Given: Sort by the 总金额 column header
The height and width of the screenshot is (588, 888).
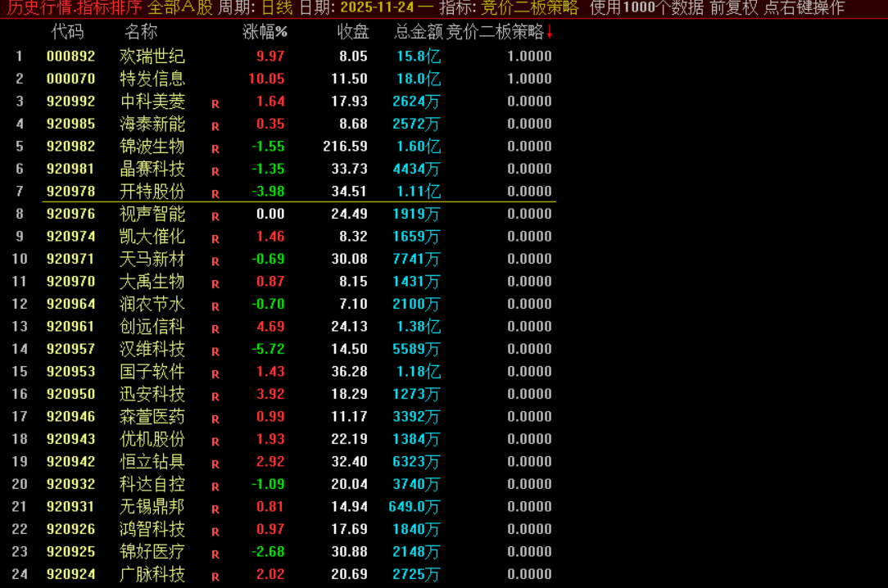Looking at the screenshot, I should pos(418,33).
